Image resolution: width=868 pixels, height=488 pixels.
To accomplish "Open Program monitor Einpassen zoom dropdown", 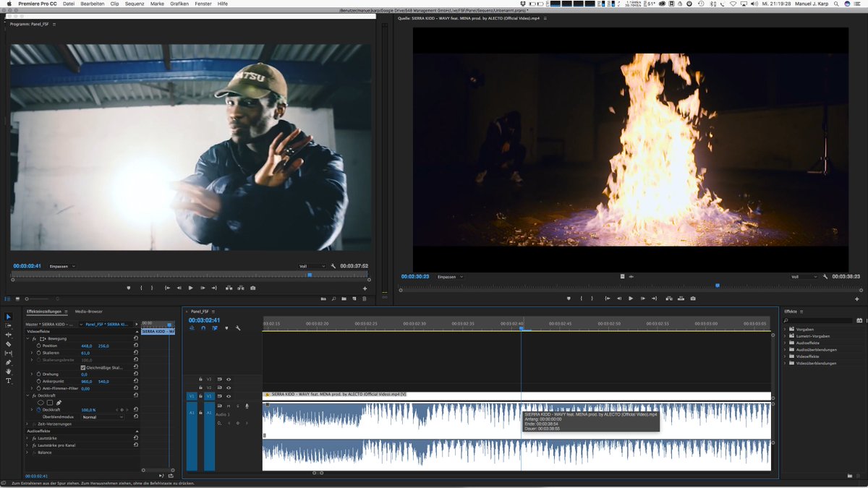I will [x=62, y=266].
